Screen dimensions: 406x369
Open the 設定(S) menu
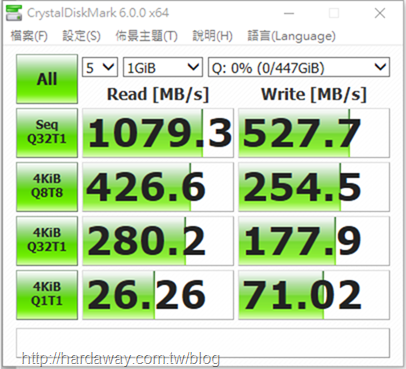(x=82, y=36)
